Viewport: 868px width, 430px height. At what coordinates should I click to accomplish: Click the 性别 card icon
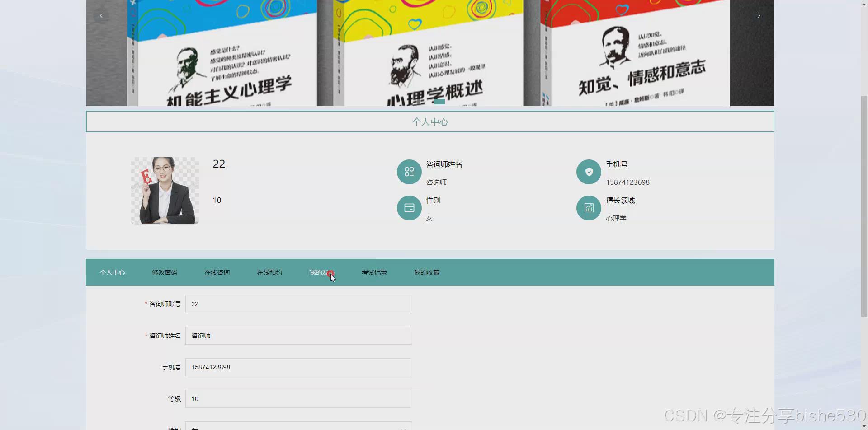tap(409, 208)
